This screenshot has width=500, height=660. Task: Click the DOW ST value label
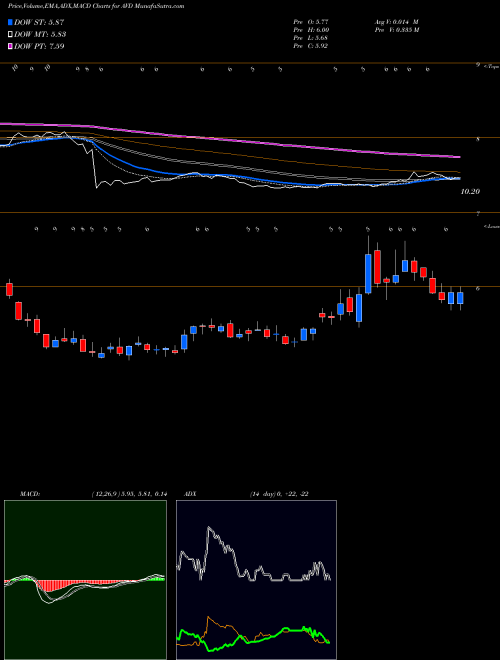point(39,22)
